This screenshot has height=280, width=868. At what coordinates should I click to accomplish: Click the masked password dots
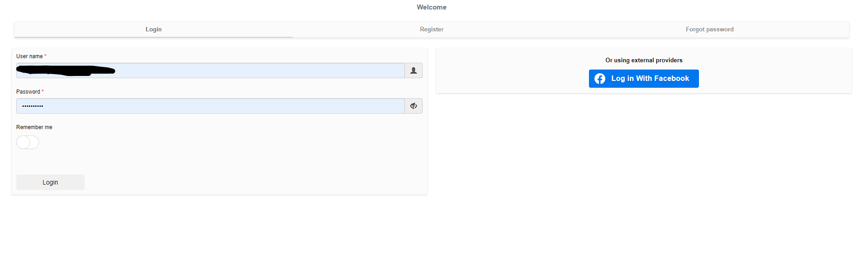[33, 106]
